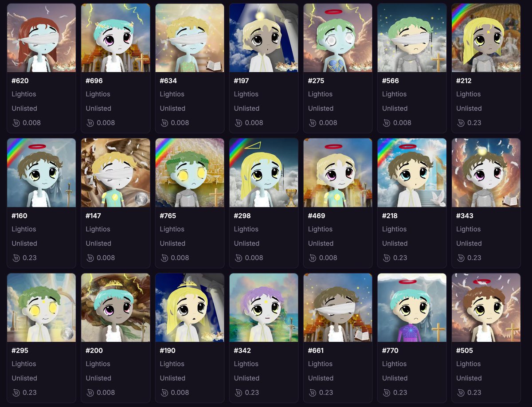Click the cart price icon on card #620
Screen dimensions: 532x407
pyautogui.click(x=16, y=123)
